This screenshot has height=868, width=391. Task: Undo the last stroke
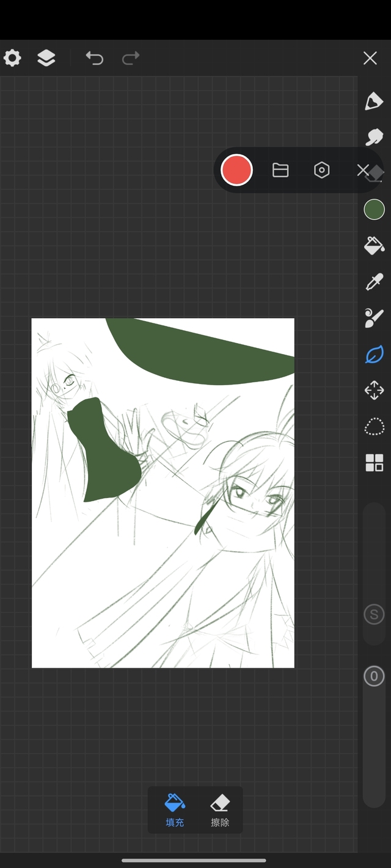coord(94,58)
